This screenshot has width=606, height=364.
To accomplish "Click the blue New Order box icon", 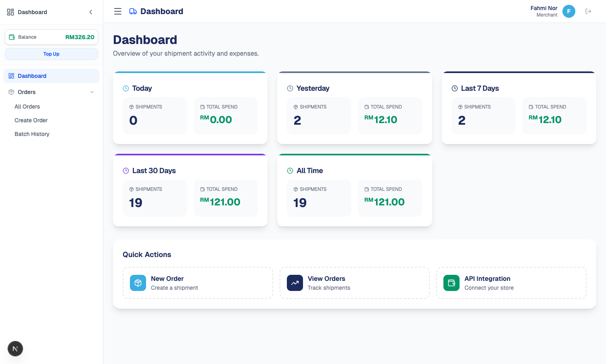I will (x=138, y=283).
